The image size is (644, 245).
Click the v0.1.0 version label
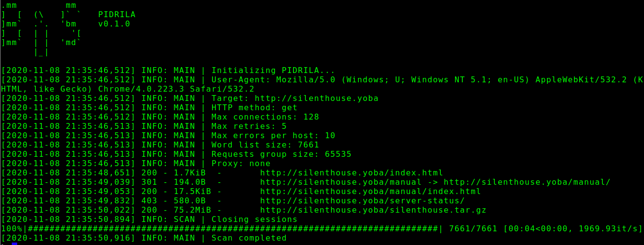[114, 24]
